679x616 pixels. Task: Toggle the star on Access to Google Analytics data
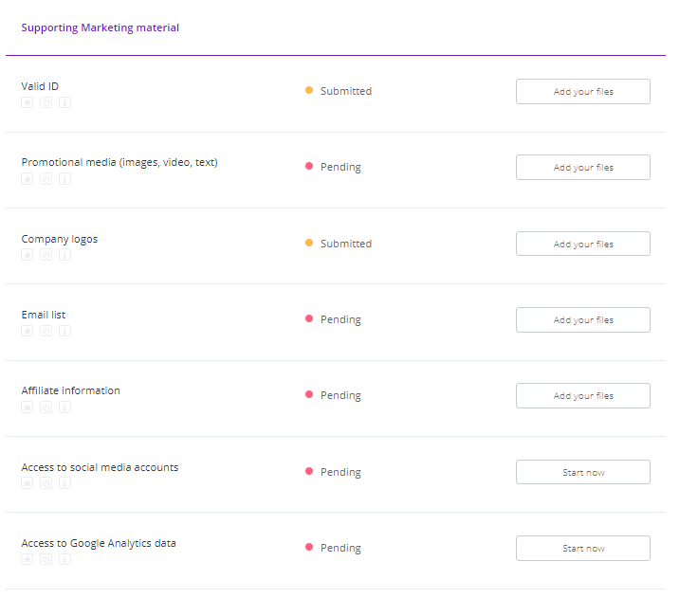(x=28, y=559)
